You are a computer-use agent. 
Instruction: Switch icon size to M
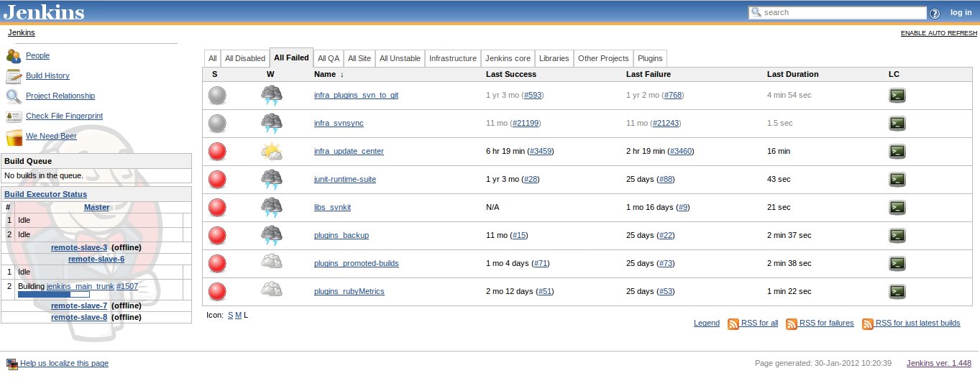tap(238, 315)
